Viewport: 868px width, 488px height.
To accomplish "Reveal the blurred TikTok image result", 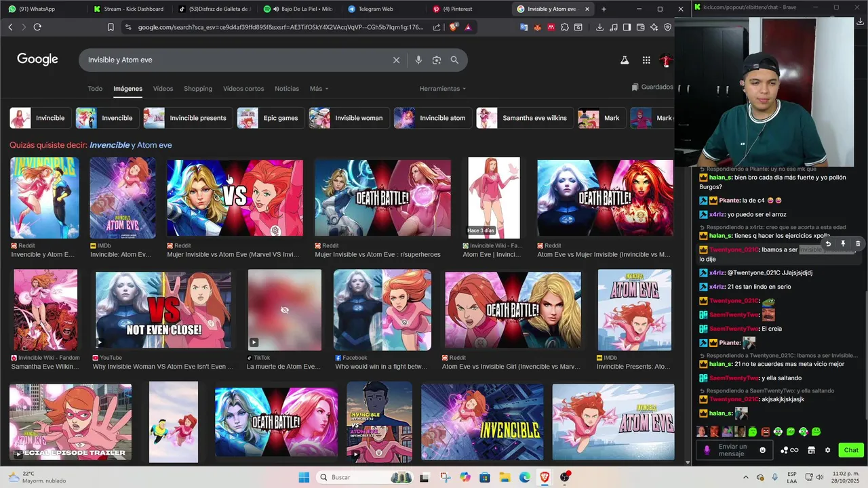I will [x=285, y=310].
